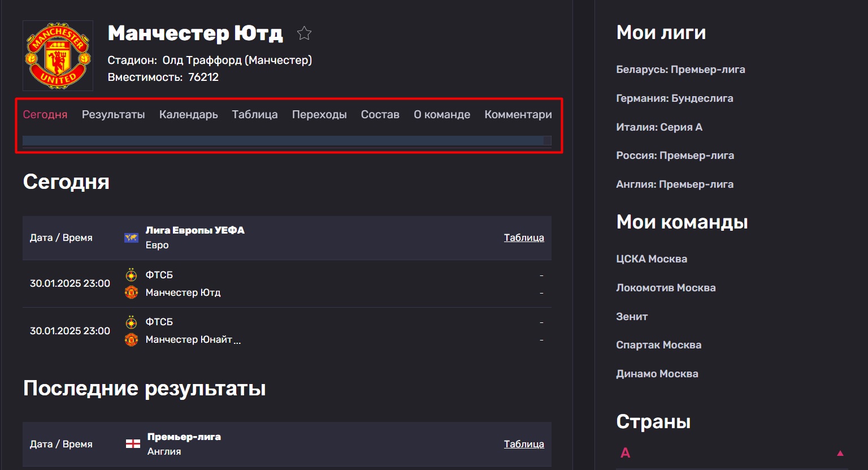Click the club logo beside Манчестер Ютд match row
This screenshot has height=470, width=868.
click(131, 292)
